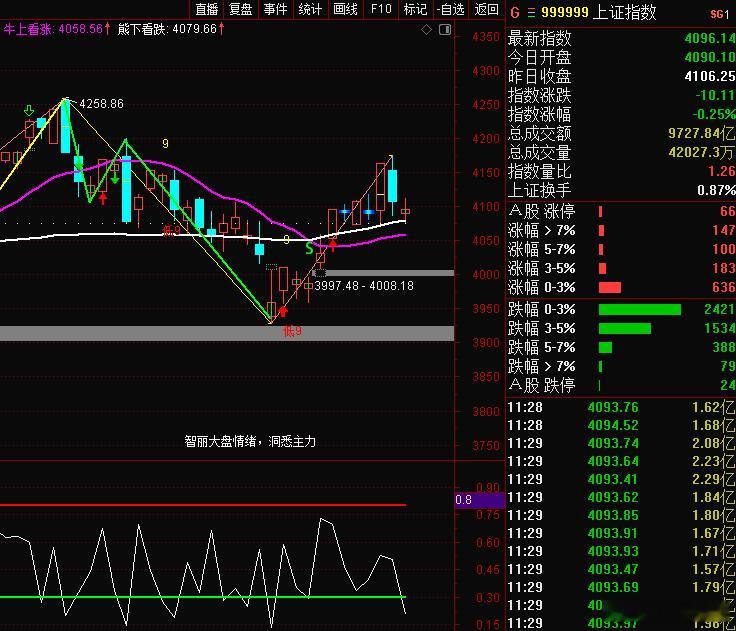736x631 pixels.
Task: Click the 0.8 purple indicator value tag
Action: tap(479, 500)
